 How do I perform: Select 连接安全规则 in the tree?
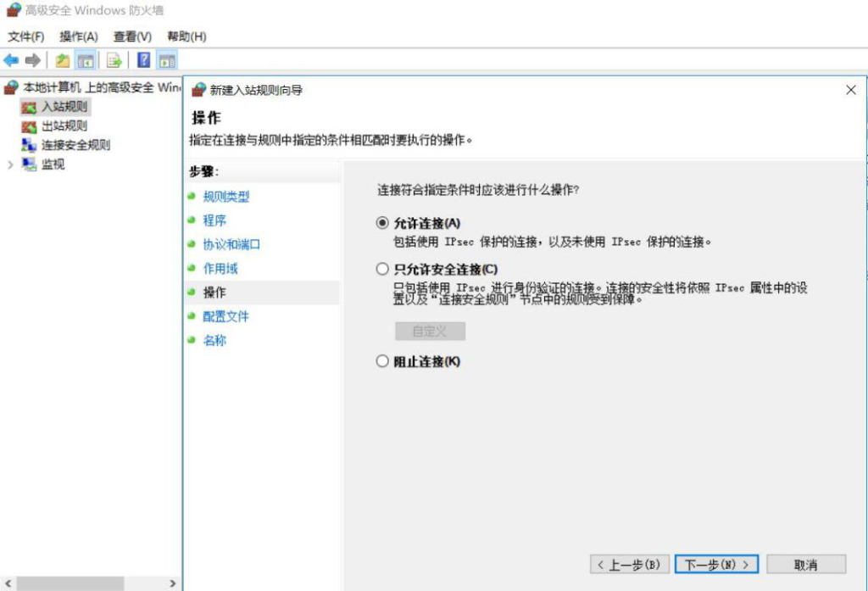point(75,145)
